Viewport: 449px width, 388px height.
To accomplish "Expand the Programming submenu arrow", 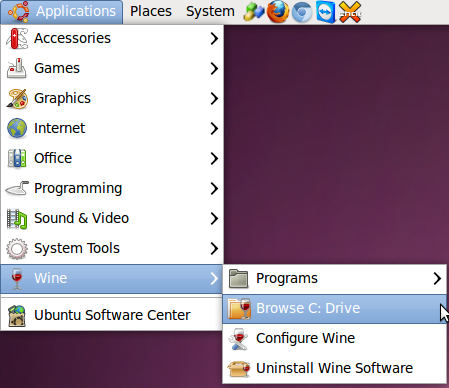I will coord(214,188).
